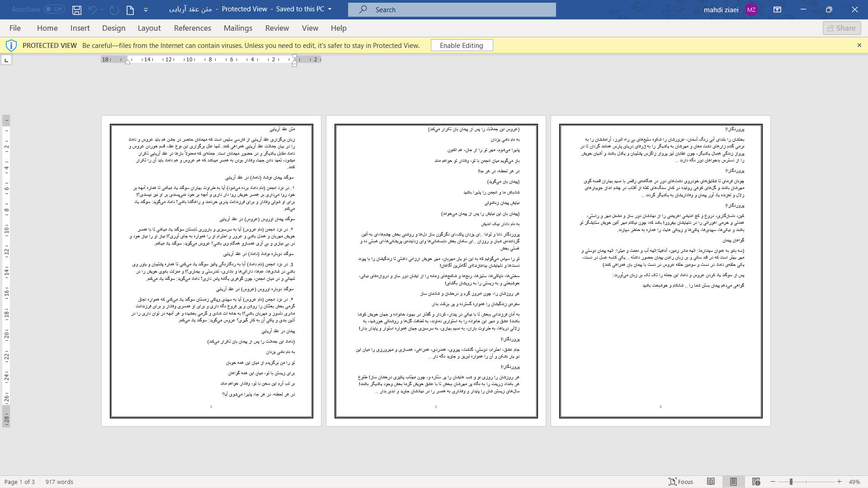Click the search magnifier icon
This screenshot has width=868, height=488.
pyautogui.click(x=363, y=9)
